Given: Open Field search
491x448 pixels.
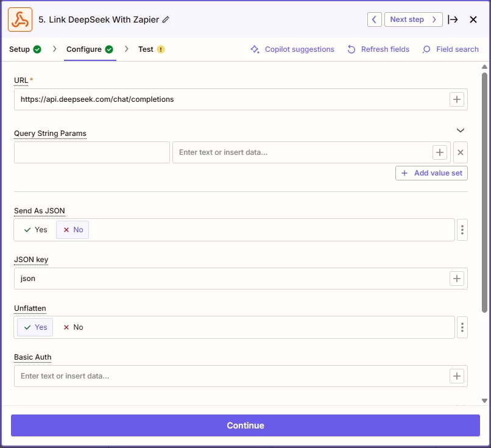Looking at the screenshot, I should pyautogui.click(x=450, y=49).
